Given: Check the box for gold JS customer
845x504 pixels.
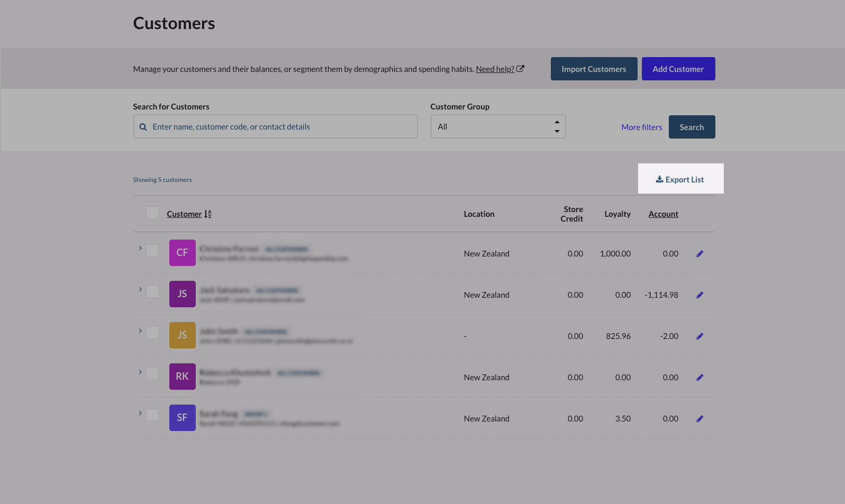Looking at the screenshot, I should (152, 333).
